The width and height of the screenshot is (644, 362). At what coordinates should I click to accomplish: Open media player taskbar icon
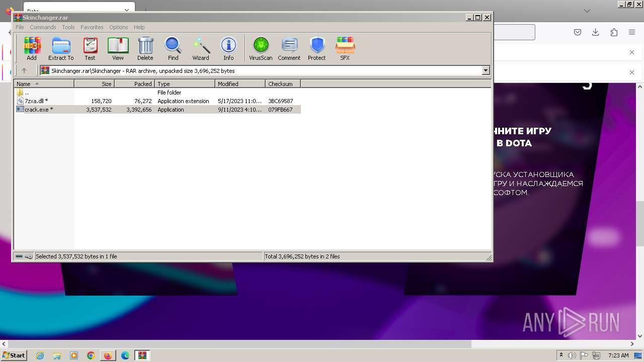click(74, 355)
